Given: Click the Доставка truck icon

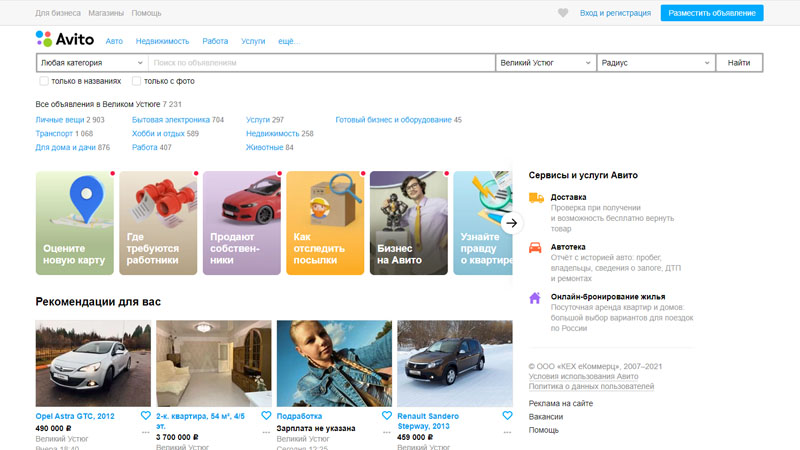Looking at the screenshot, I should [536, 197].
